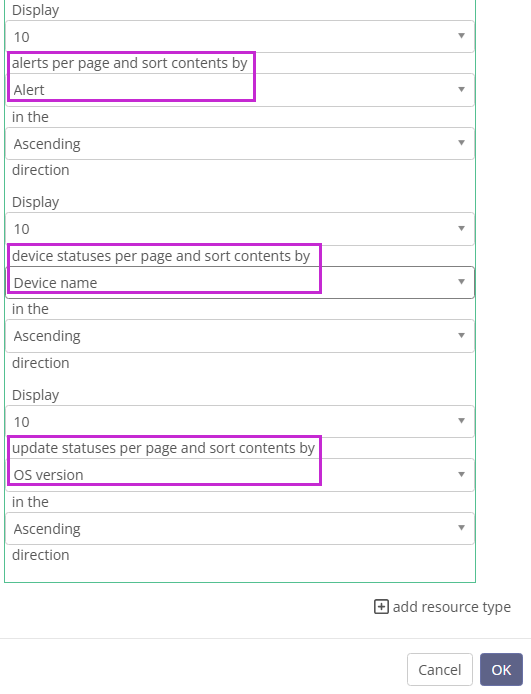Click the Cancel button
The height and width of the screenshot is (694, 531).
click(x=440, y=670)
